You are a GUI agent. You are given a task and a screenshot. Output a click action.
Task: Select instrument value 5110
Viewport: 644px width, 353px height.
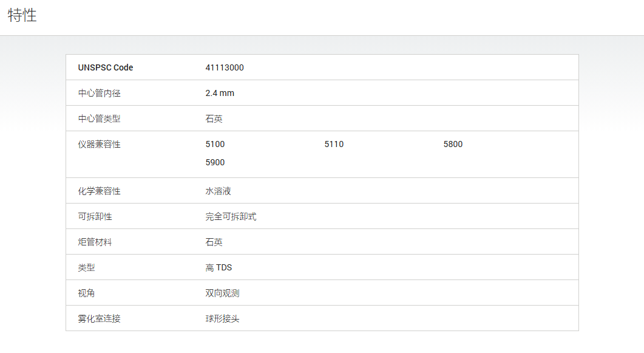coord(334,144)
